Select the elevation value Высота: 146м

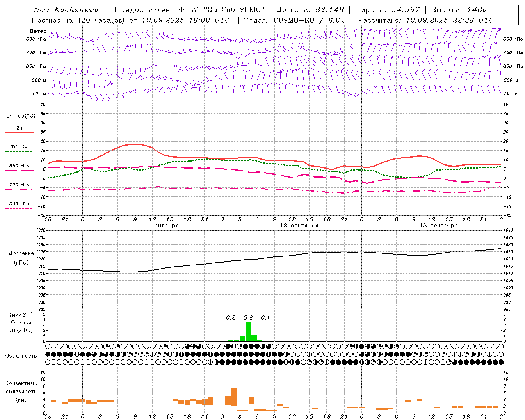tap(459, 10)
